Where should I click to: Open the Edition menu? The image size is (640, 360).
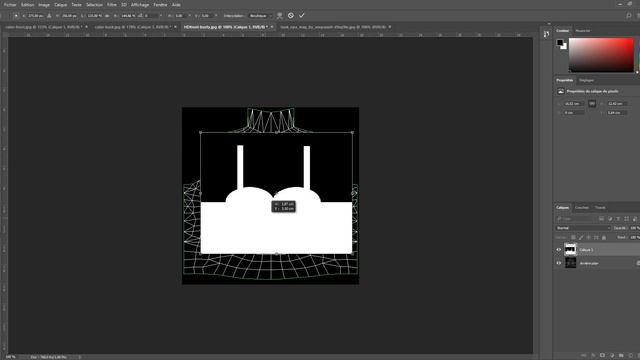coord(27,5)
